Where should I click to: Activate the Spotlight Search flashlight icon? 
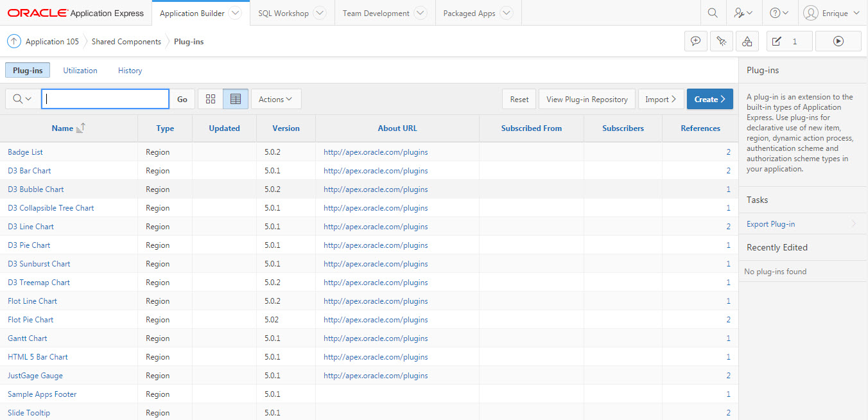(x=722, y=40)
